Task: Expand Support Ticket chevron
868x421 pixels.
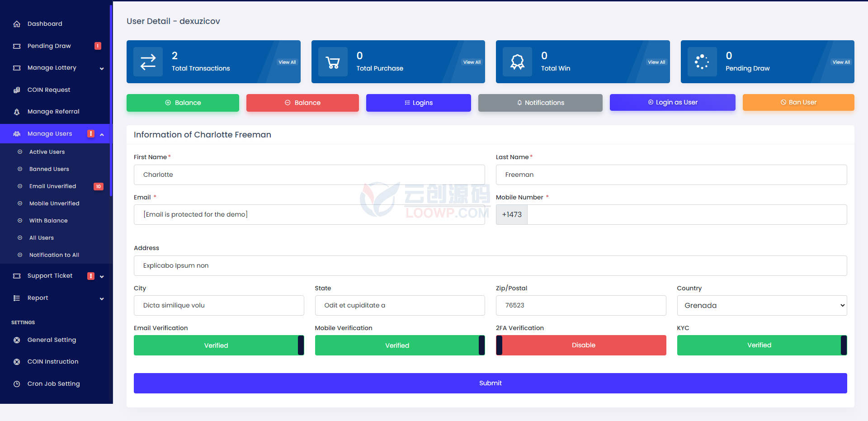Action: 102,277
